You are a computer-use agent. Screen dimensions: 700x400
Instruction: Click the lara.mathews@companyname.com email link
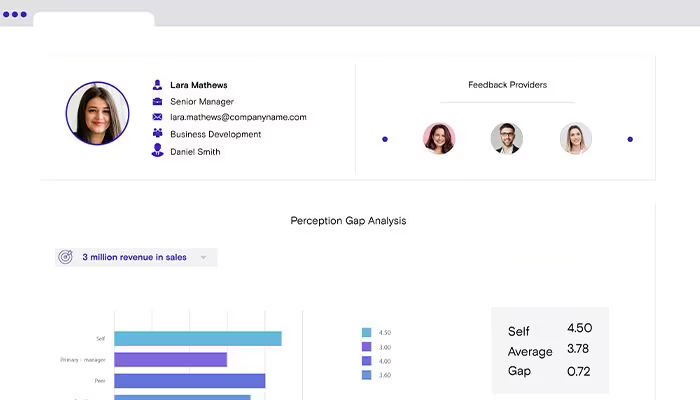coord(238,117)
